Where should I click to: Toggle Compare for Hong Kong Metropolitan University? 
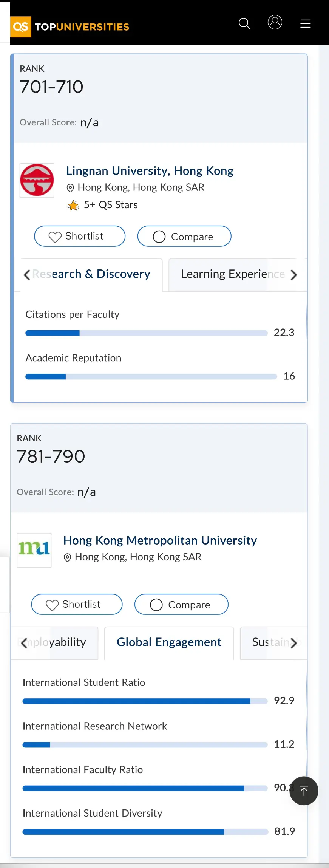(x=181, y=604)
